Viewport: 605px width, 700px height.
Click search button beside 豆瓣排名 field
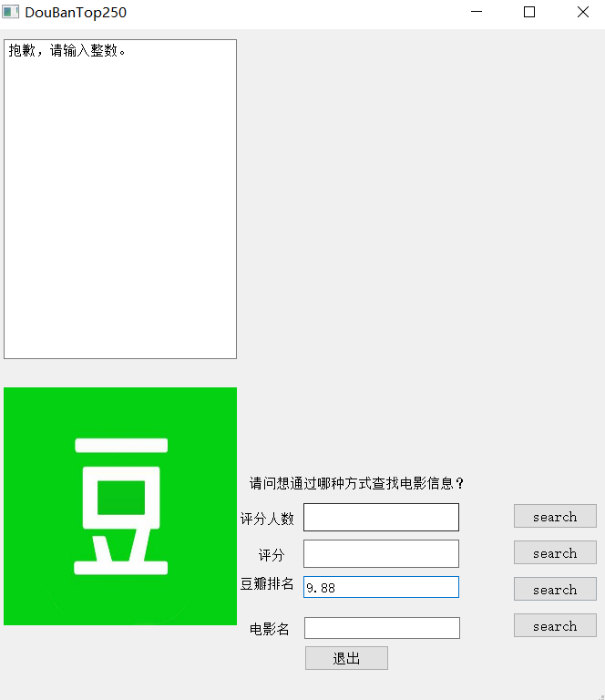tap(555, 589)
